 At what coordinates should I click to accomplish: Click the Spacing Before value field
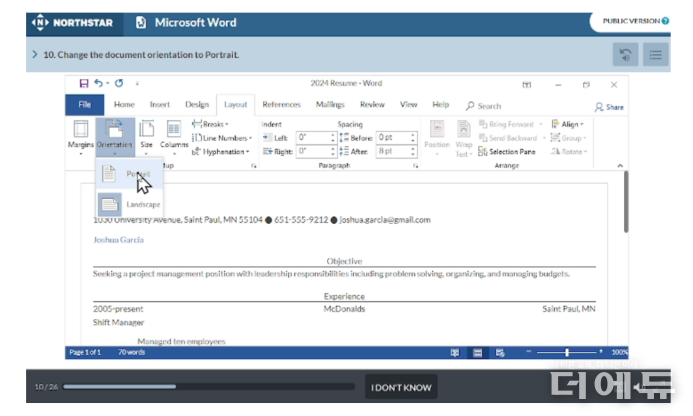pos(392,137)
